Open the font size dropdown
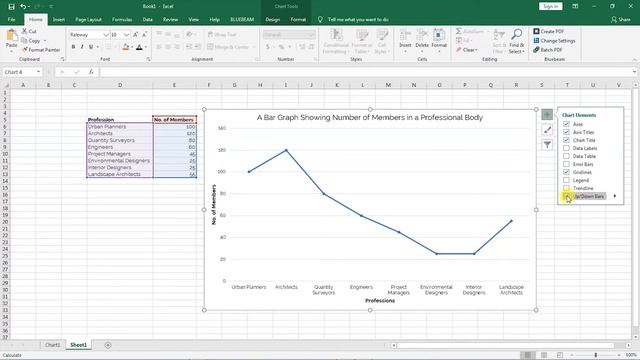Screen dimensions: 640x360 [126, 35]
